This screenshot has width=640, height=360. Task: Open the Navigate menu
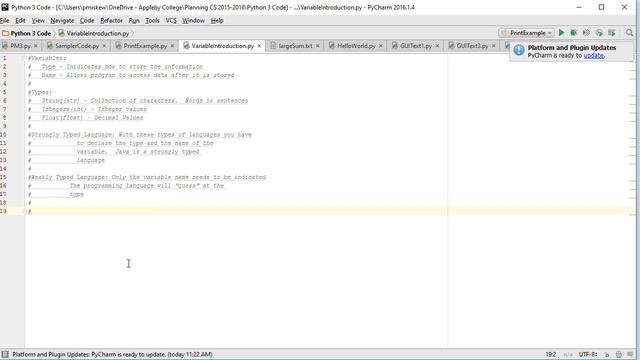coord(62,20)
